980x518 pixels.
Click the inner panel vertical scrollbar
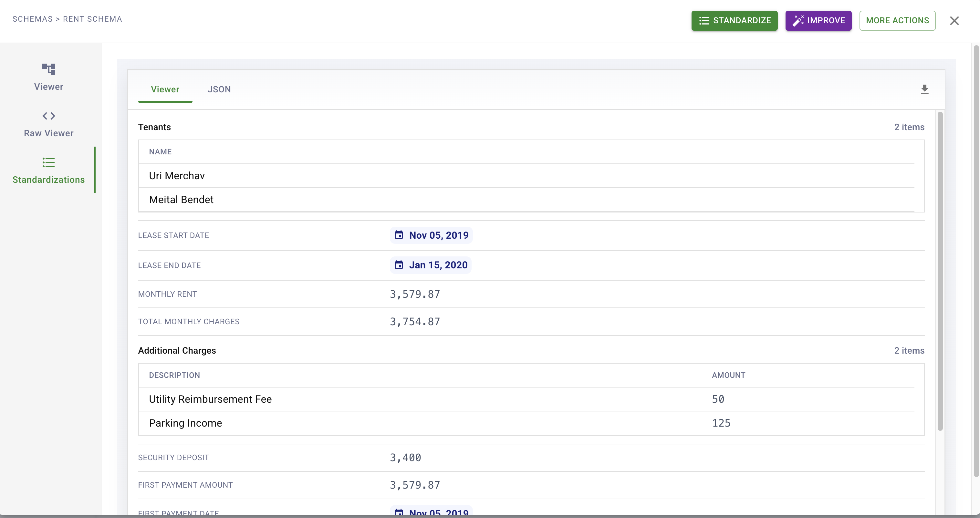point(940,271)
